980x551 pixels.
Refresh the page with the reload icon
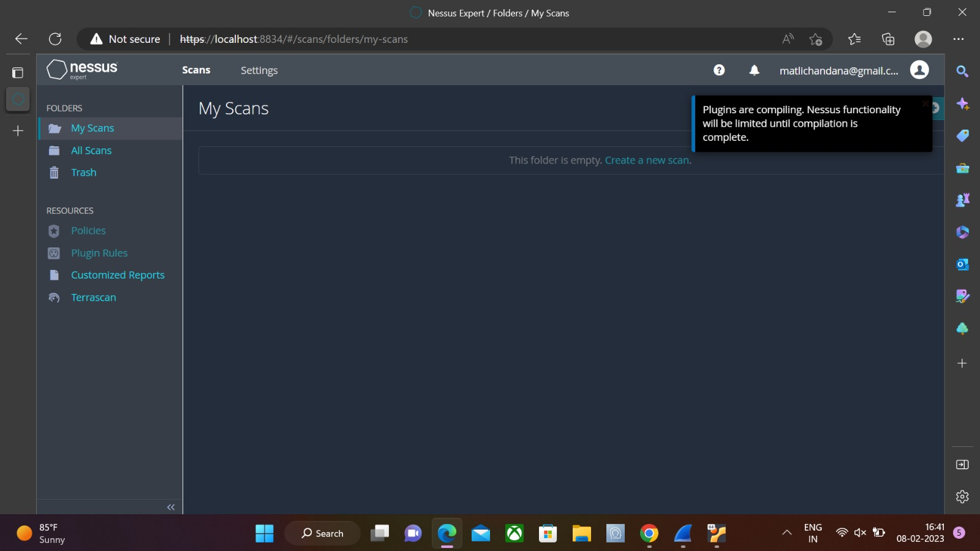tap(55, 39)
